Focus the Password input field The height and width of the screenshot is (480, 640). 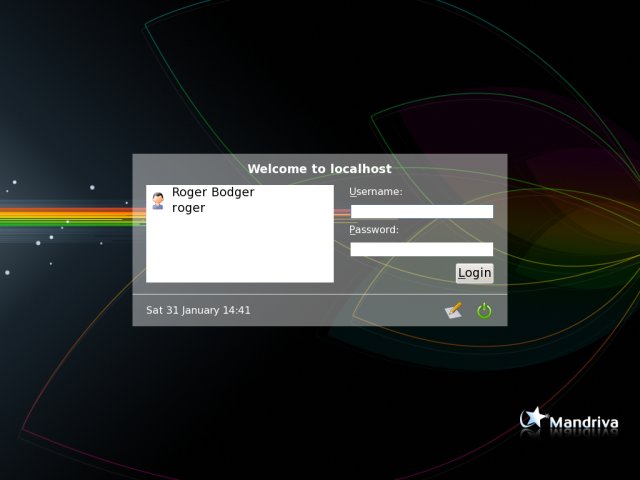[x=422, y=249]
